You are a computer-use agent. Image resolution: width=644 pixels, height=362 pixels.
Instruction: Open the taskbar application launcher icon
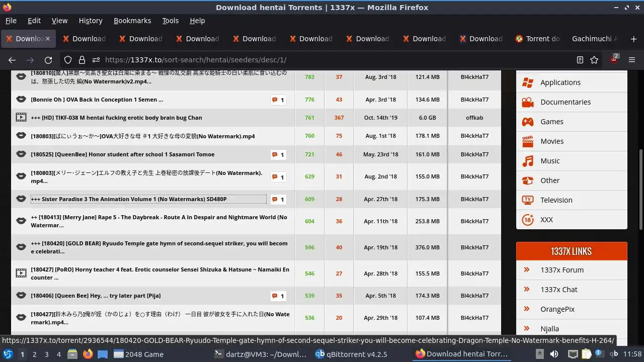tap(8, 354)
